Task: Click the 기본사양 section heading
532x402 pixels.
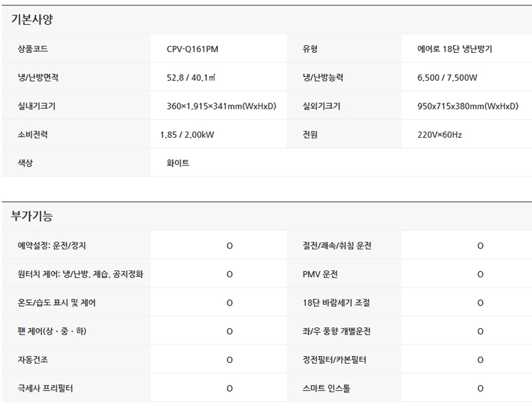Action: (32, 19)
